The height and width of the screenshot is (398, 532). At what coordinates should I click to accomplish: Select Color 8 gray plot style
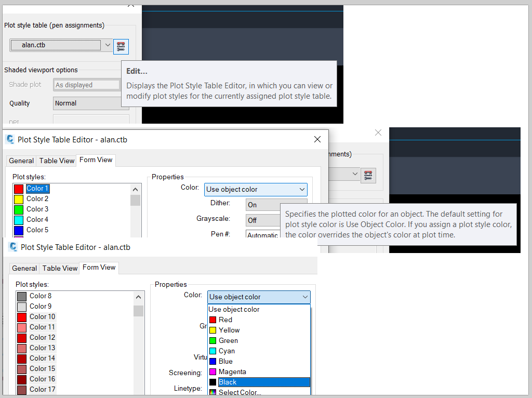41,296
